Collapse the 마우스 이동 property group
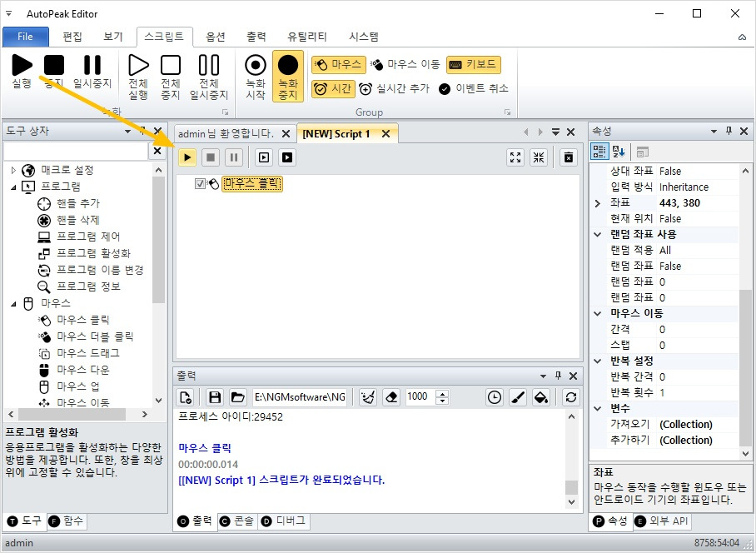Viewport: 756px width, 553px height. pyautogui.click(x=598, y=314)
